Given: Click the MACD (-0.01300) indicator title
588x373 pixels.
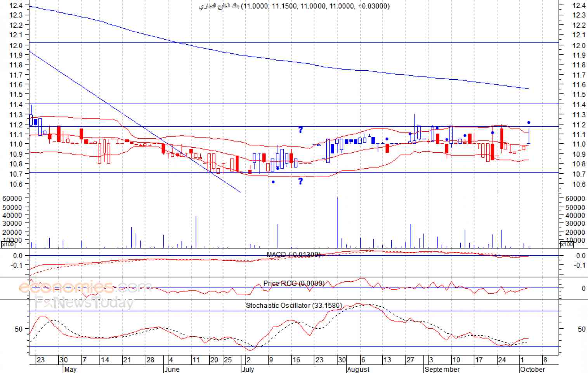Looking at the screenshot, I should click(x=294, y=254).
